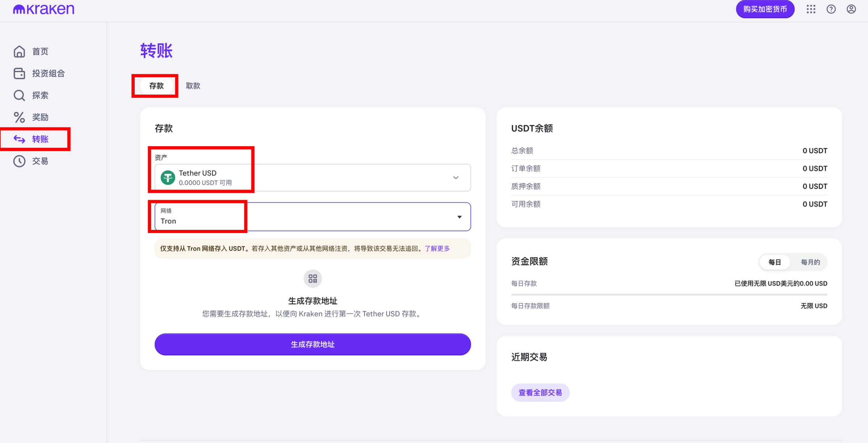Click the 购买加密货币 button
This screenshot has height=443, width=868.
[x=765, y=9]
